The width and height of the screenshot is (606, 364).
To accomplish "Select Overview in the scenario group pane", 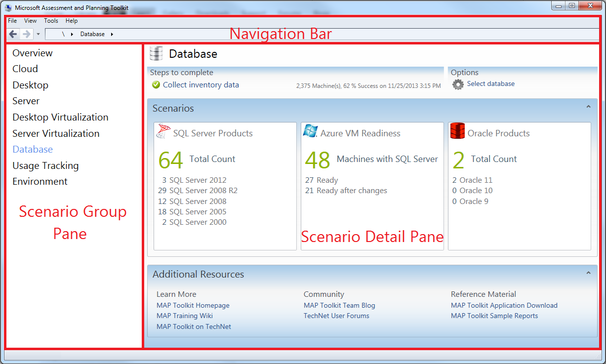I will [33, 53].
